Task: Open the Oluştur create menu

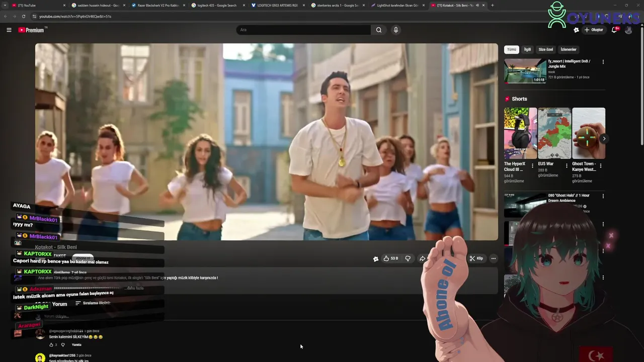Action: (x=594, y=30)
